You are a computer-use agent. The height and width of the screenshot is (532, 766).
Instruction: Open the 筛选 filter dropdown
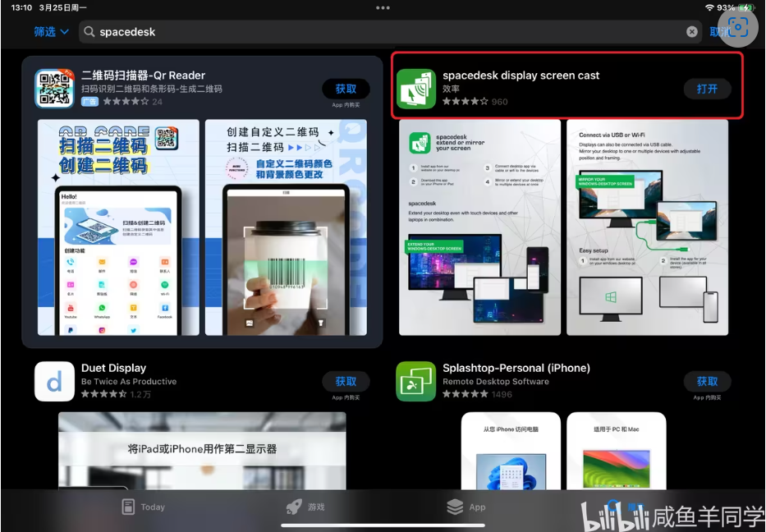(x=51, y=32)
